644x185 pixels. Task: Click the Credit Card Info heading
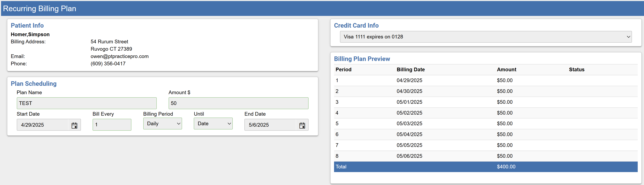pyautogui.click(x=356, y=25)
